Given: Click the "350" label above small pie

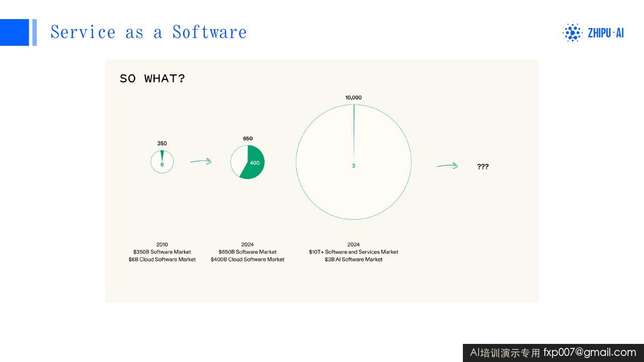Looking at the screenshot, I should 162,143.
